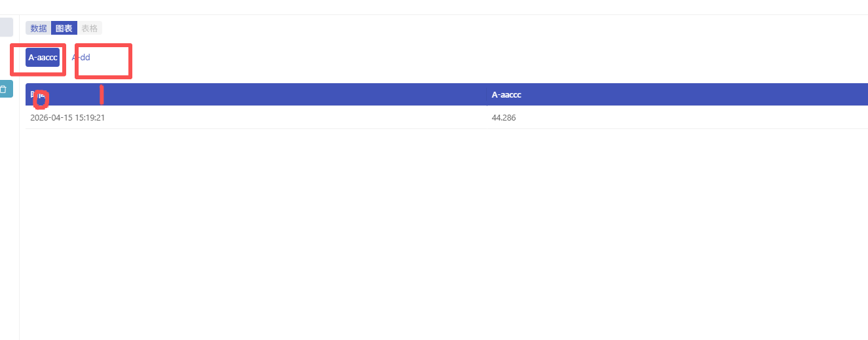Select the 2026-04-15 15:19:21 timestamp cell
Viewport: 868px width, 340px height.
[67, 118]
